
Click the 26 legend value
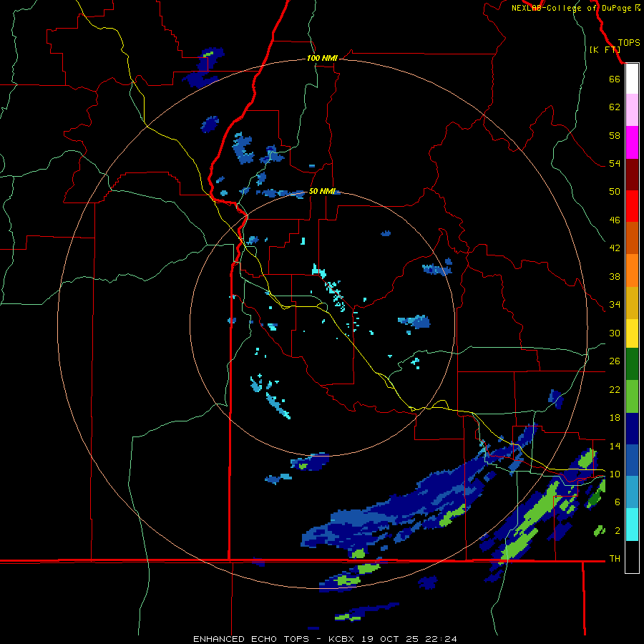[615, 361]
